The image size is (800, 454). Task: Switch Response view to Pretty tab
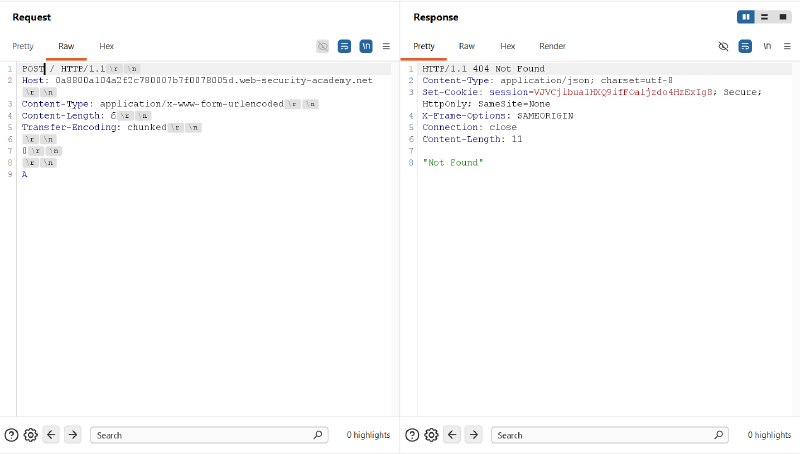coord(424,46)
